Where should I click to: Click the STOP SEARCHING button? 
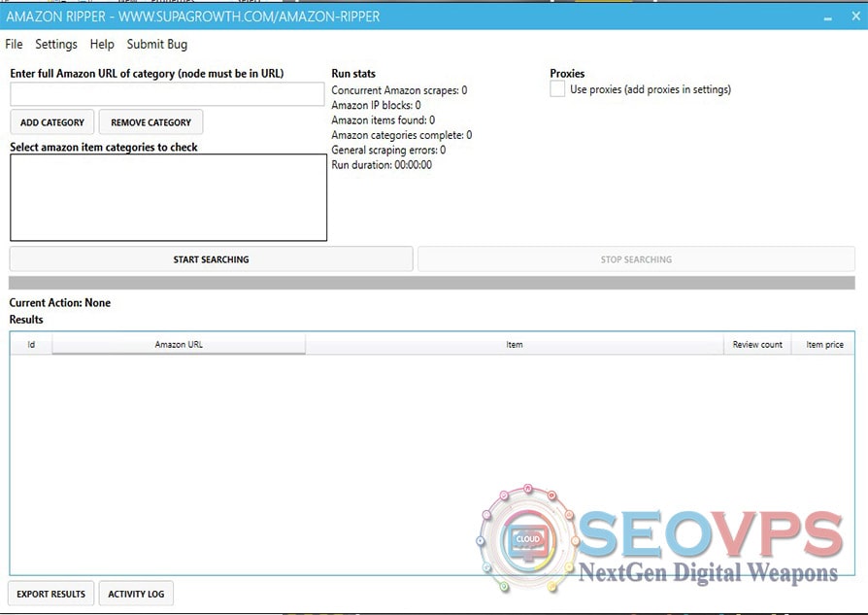pyautogui.click(x=636, y=259)
